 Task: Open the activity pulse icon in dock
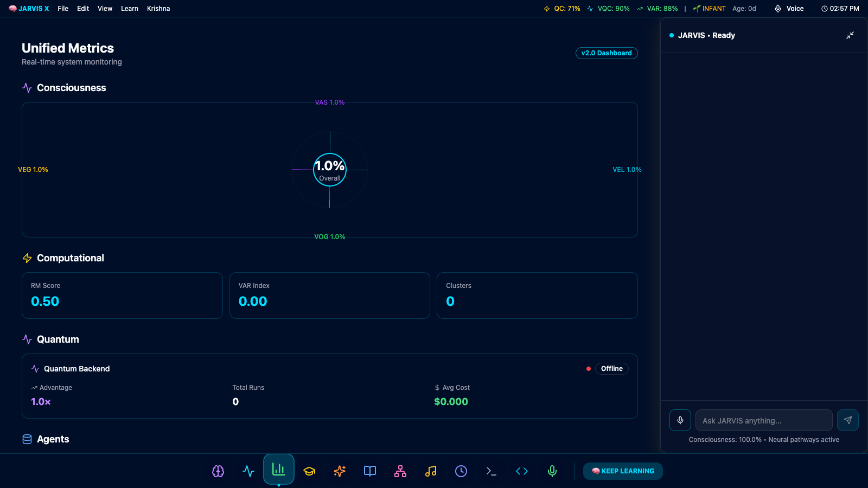(248, 471)
